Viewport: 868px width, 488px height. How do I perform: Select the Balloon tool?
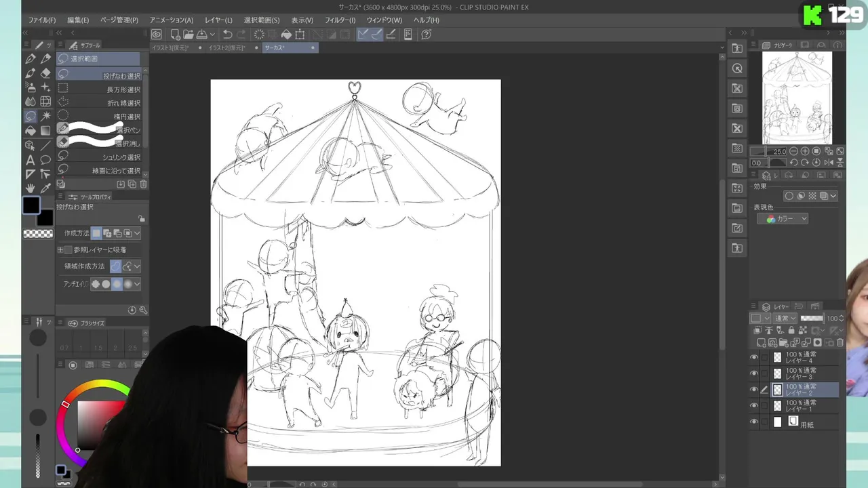pos(45,160)
